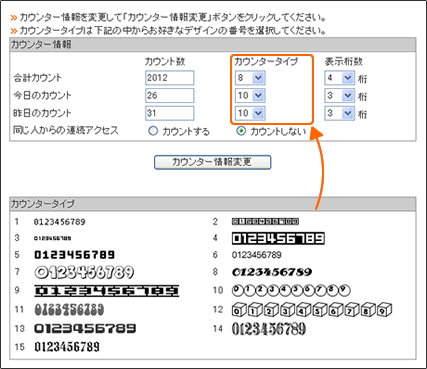Click counter type 5 bold digit sample
Screen dimensions: 427x369
click(x=75, y=255)
